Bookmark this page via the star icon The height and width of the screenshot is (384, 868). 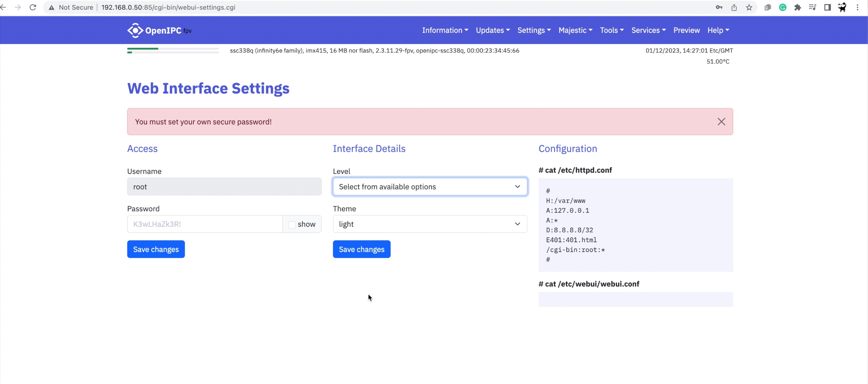click(748, 7)
